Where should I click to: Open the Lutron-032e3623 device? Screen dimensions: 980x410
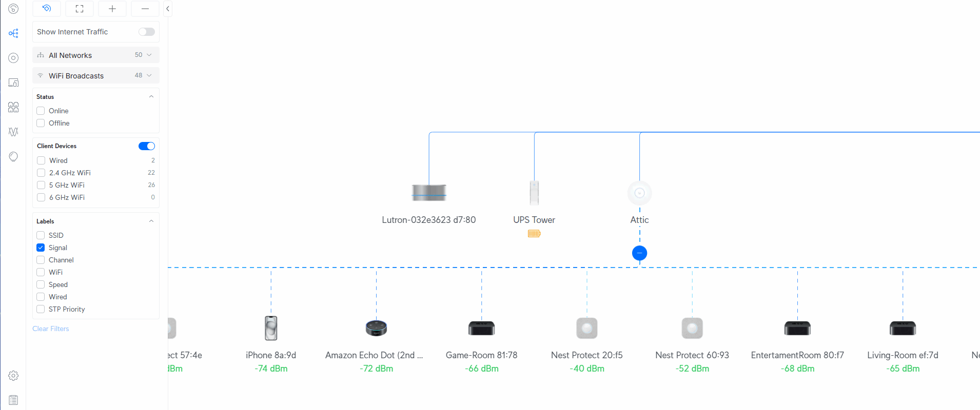click(x=429, y=193)
